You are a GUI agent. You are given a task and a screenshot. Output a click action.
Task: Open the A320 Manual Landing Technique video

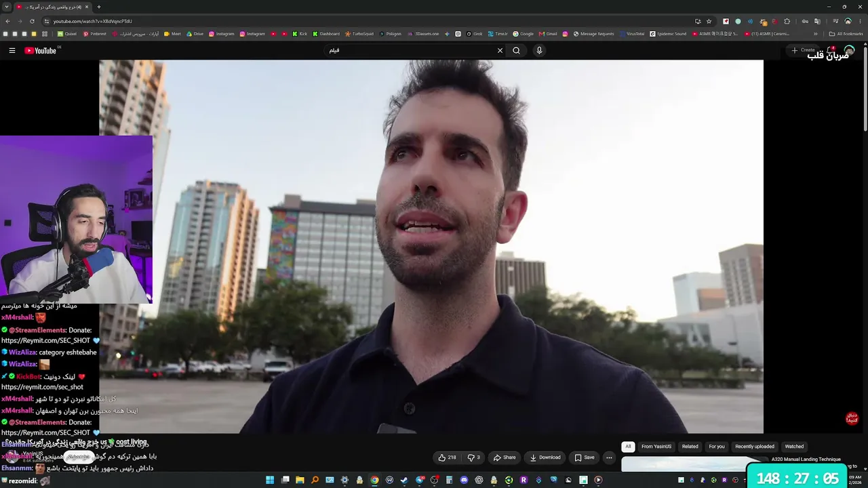tap(806, 459)
